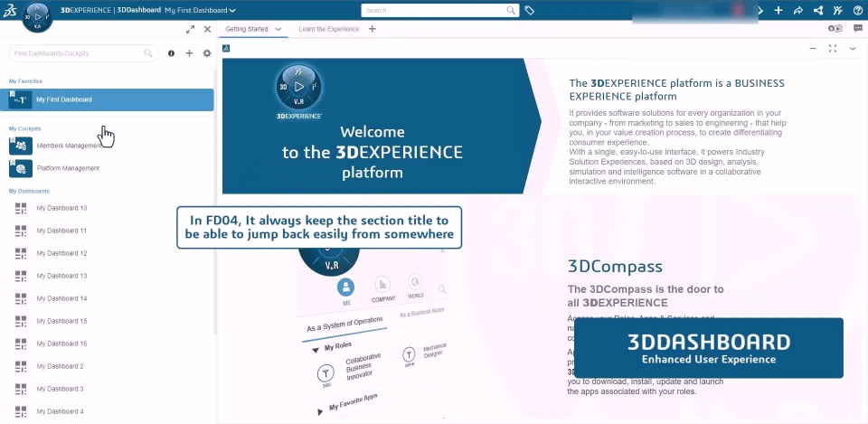Screen dimensions: 868x424
Task: Open the Help question mark icon
Action: pyautogui.click(x=858, y=10)
